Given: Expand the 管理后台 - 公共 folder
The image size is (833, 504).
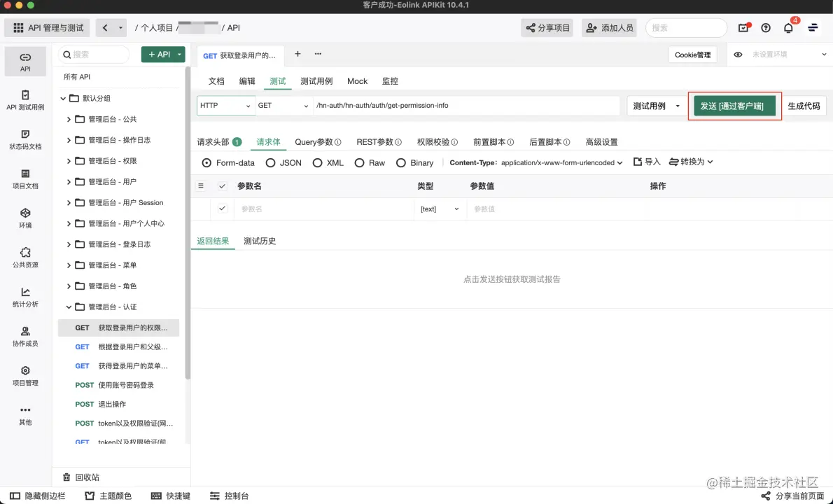Looking at the screenshot, I should (69, 119).
